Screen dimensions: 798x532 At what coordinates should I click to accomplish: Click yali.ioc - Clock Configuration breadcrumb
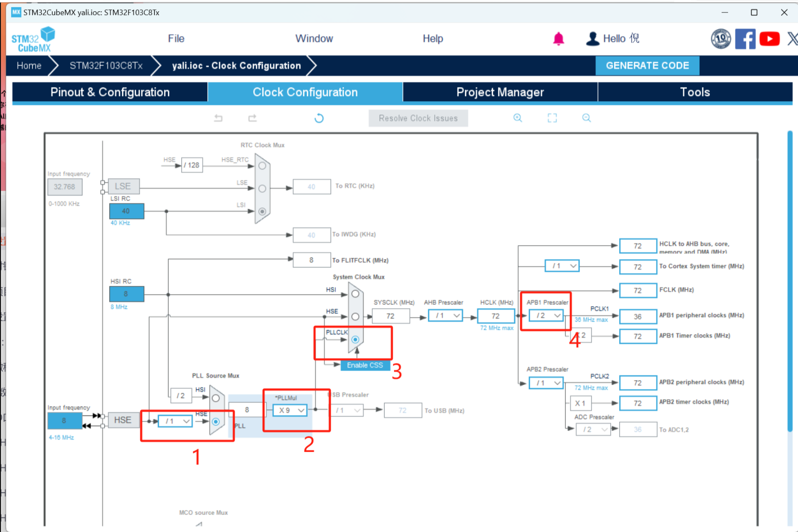click(236, 66)
